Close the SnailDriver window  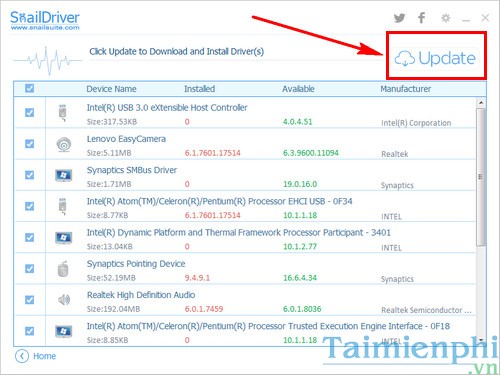485,18
